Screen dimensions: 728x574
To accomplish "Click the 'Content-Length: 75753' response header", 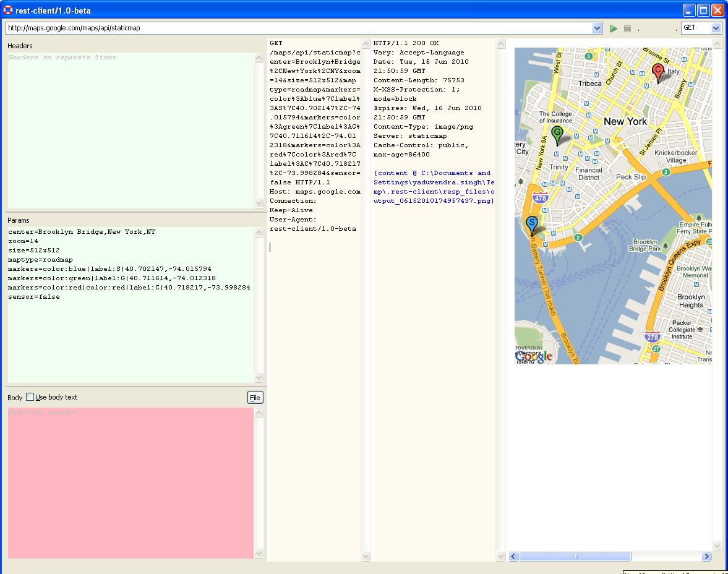I will point(419,80).
